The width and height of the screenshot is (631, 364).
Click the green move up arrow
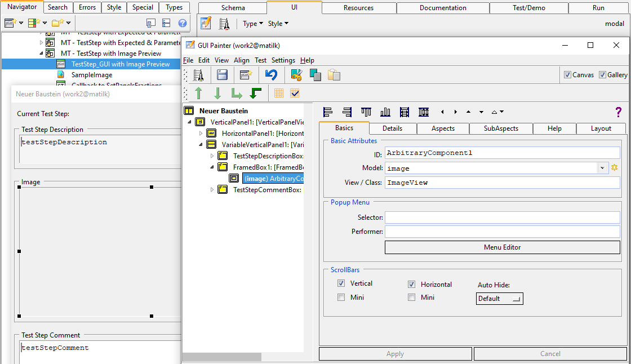pos(198,94)
